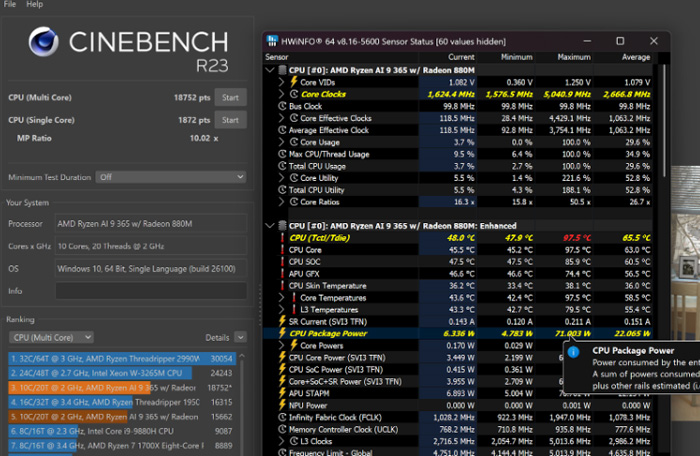Screen dimensions: 700x456
Task: Select the Ryzen AI 9 365 18752 ranking entry
Action: [122, 388]
